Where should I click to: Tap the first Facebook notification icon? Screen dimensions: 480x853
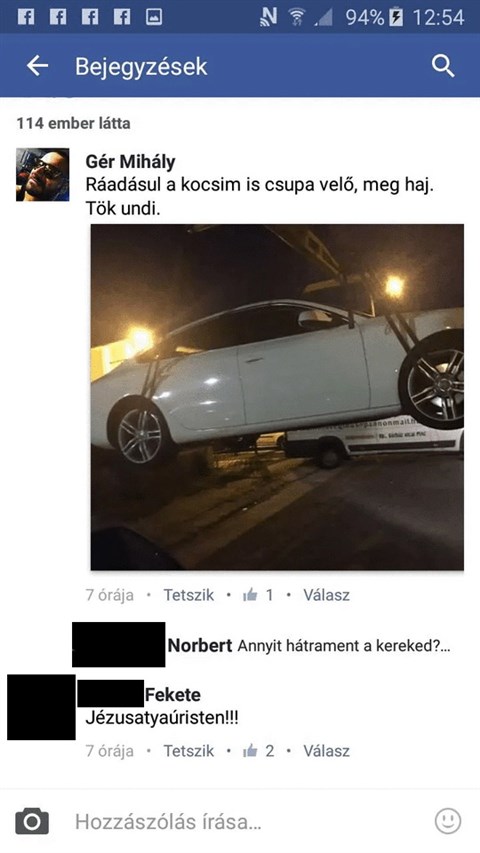coord(26,17)
